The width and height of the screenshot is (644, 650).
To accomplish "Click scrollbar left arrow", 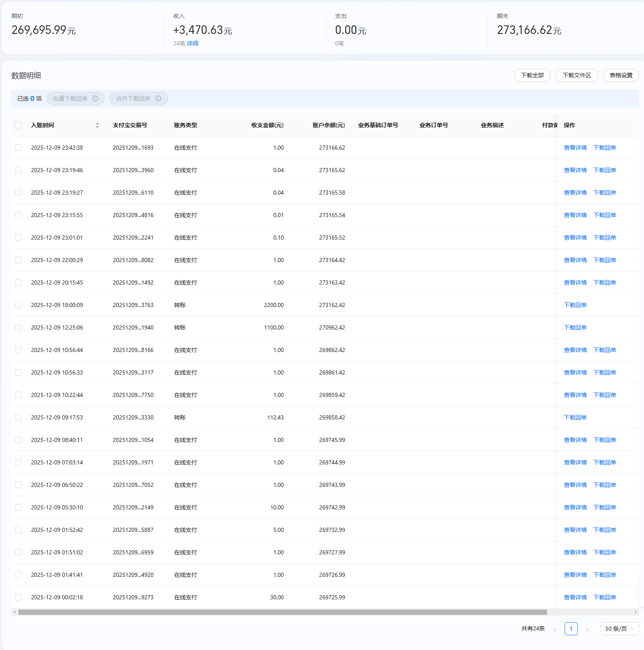I will (15, 612).
